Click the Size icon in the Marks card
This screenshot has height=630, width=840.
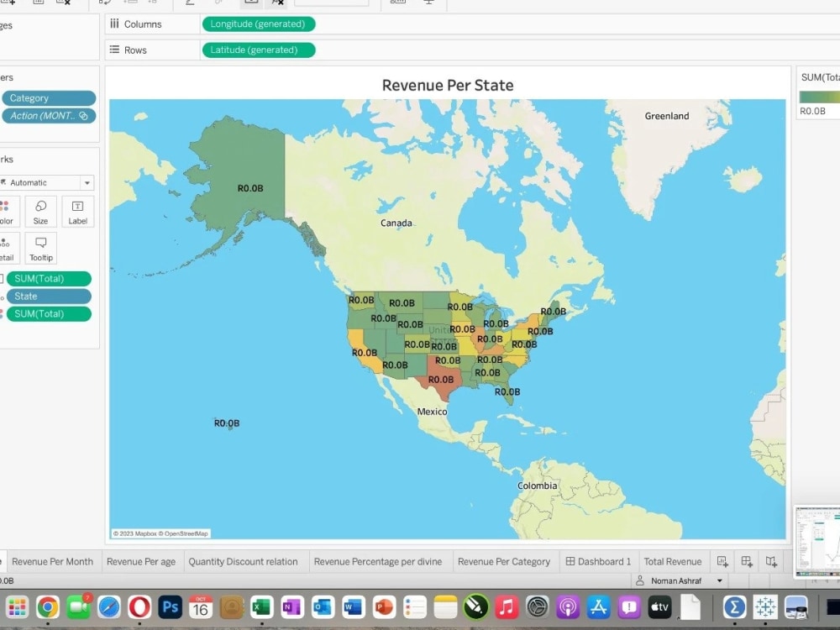pos(40,211)
